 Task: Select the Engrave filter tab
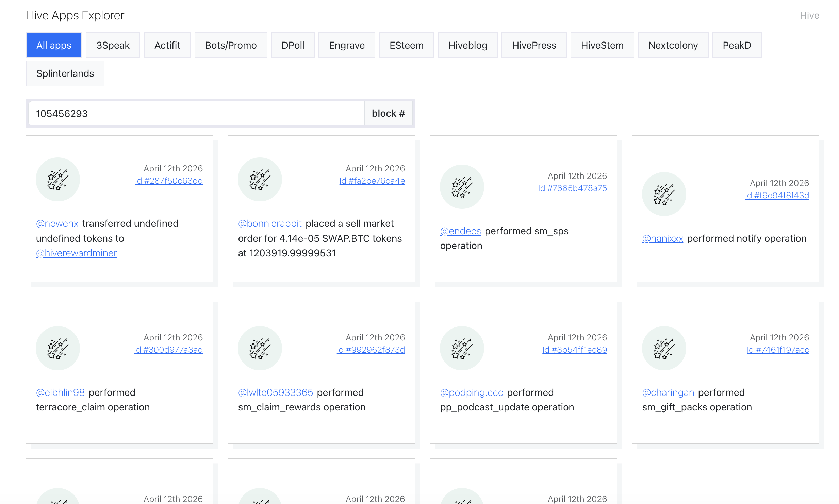[347, 45]
